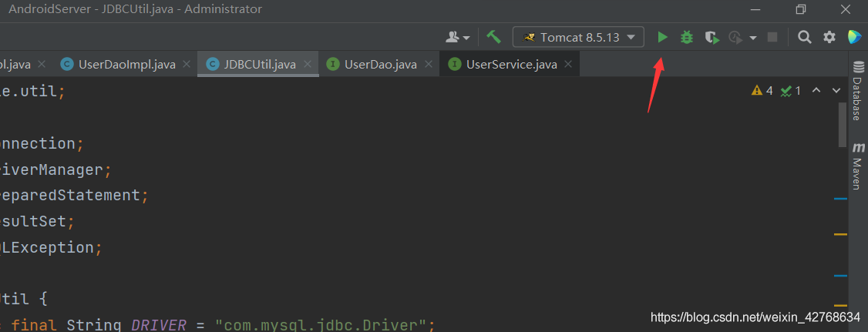Switch to the UserService.java tab
This screenshot has height=332, width=868.
511,64
